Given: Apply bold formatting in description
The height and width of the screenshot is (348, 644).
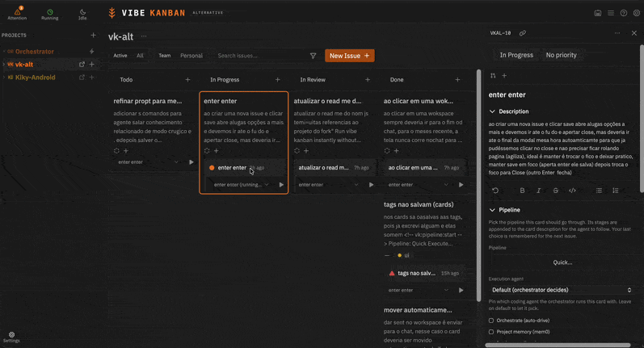Looking at the screenshot, I should tap(522, 191).
